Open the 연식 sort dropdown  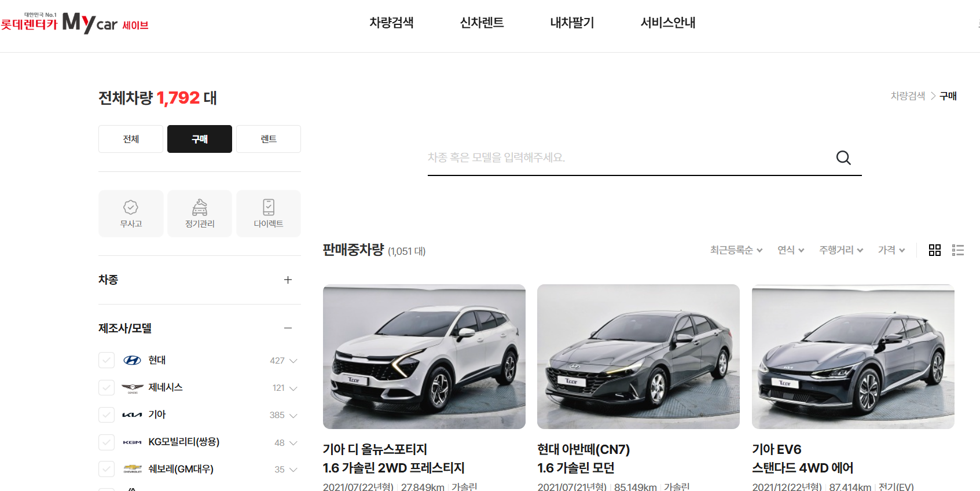tap(791, 250)
